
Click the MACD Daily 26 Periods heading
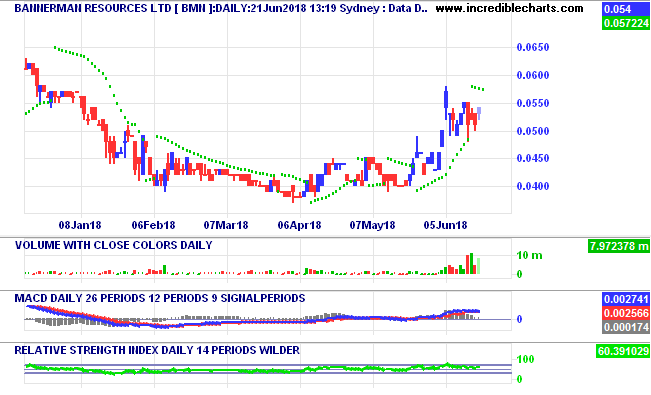coord(160,298)
